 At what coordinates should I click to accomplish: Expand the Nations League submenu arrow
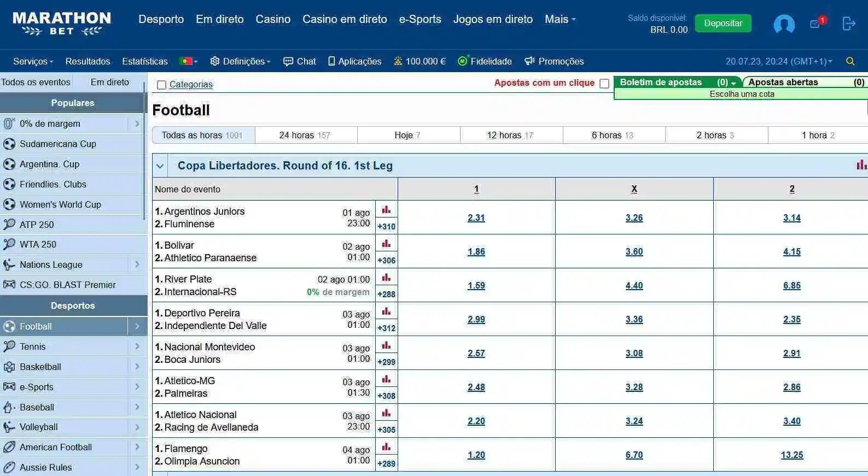[x=137, y=265]
